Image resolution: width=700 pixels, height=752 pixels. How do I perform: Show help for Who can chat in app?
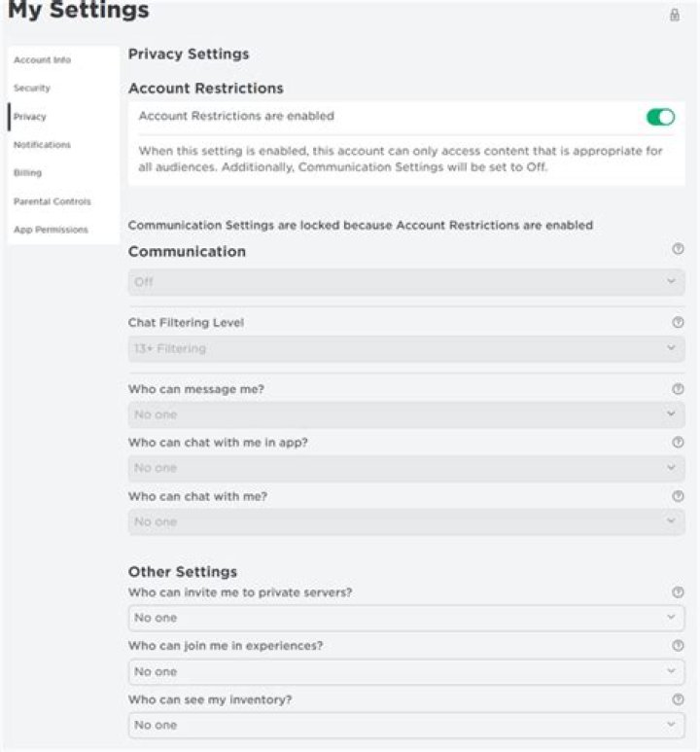click(x=678, y=443)
